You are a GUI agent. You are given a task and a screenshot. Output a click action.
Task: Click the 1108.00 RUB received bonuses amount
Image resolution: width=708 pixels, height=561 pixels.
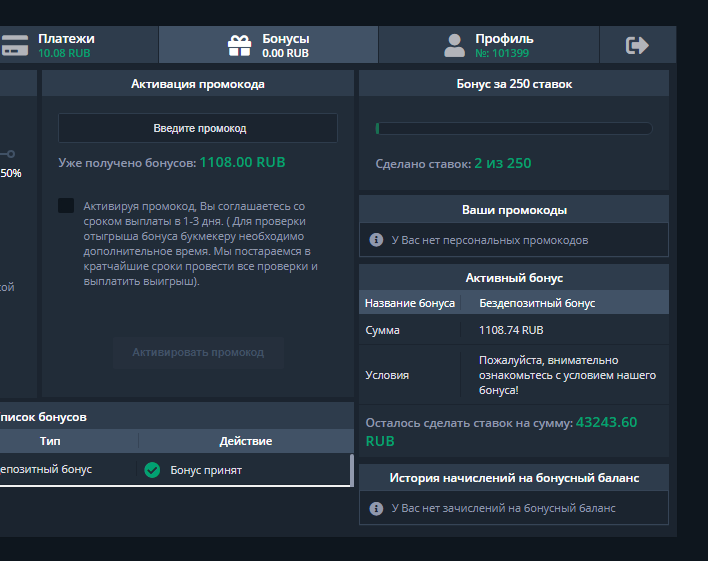coord(242,162)
